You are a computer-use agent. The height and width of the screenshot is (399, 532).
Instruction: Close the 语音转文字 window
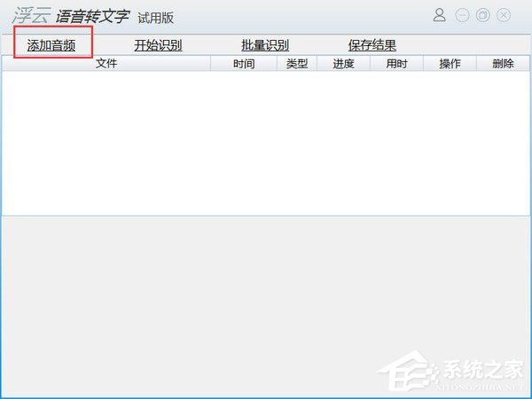504,15
